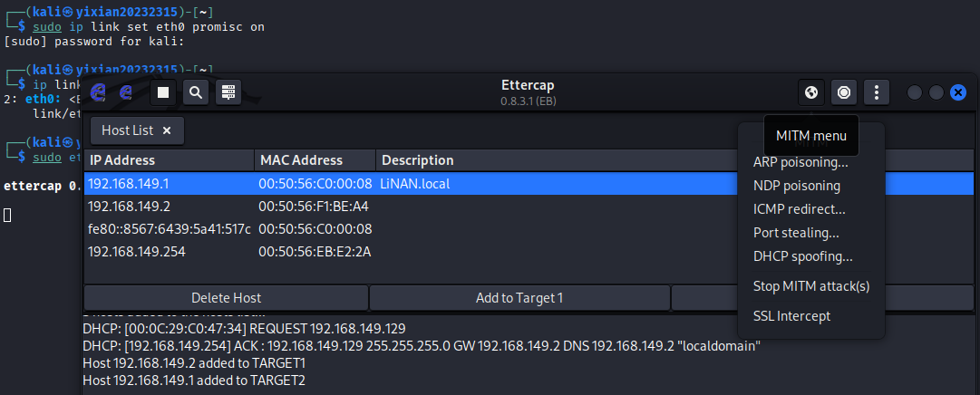Click Stop MITM attack(s)

(811, 286)
